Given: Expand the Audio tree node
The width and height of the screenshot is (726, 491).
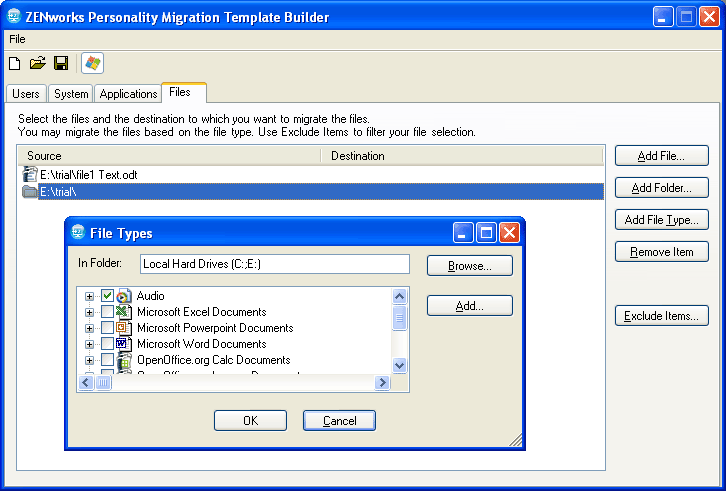Looking at the screenshot, I should point(90,296).
